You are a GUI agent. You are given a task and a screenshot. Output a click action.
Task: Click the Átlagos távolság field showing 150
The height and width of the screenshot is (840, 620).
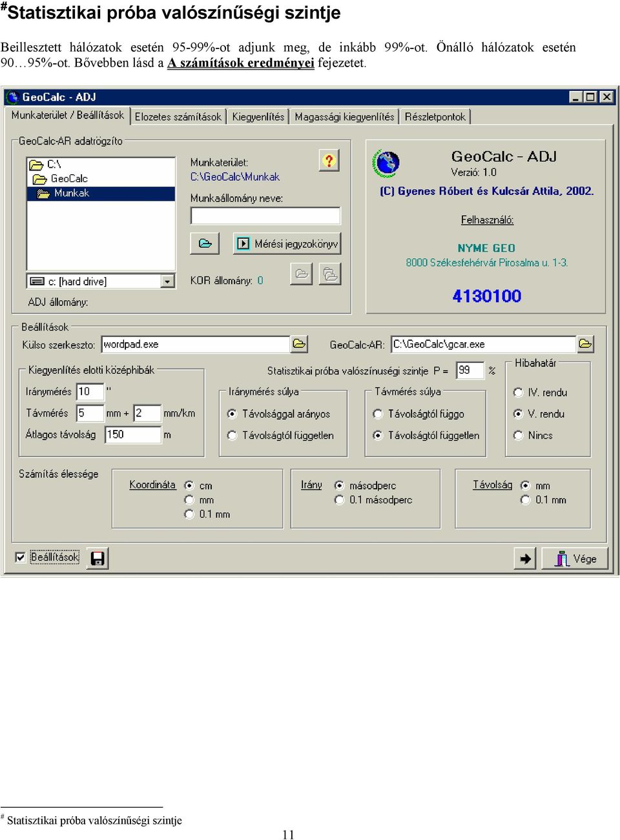point(133,435)
